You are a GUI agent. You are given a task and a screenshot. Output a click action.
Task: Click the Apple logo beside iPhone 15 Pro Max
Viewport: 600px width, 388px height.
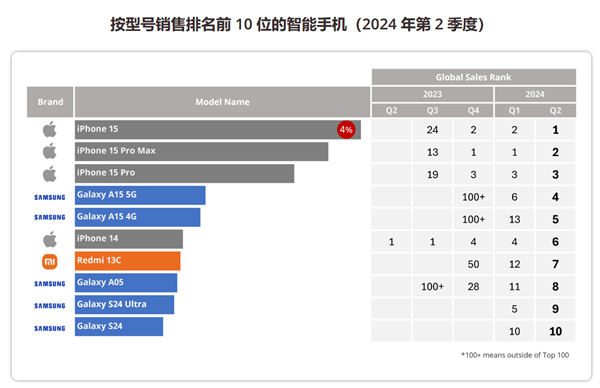[50, 151]
